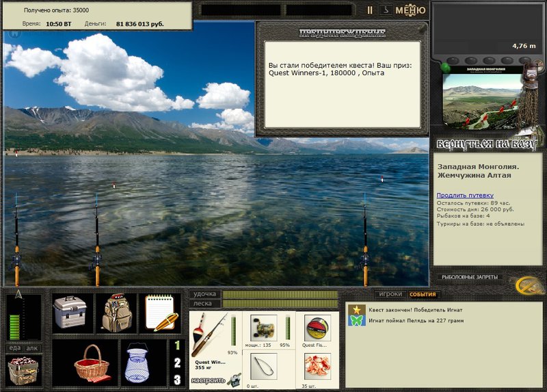
Task: Switch to the события tab
Action: 423,294
